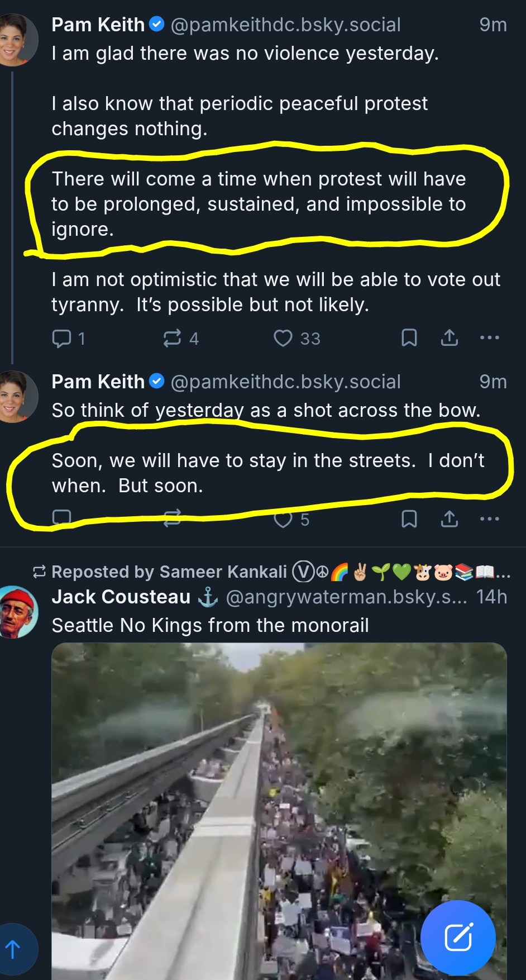
Task: Repost the post with 4 reposts
Action: (x=172, y=338)
